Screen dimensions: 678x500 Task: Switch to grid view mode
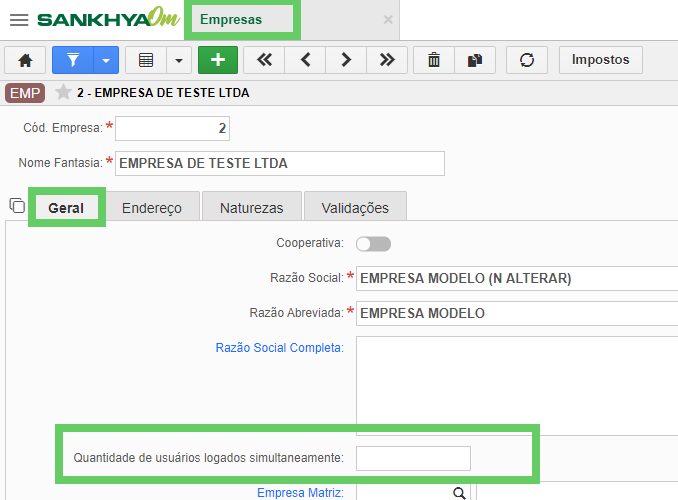click(146, 60)
